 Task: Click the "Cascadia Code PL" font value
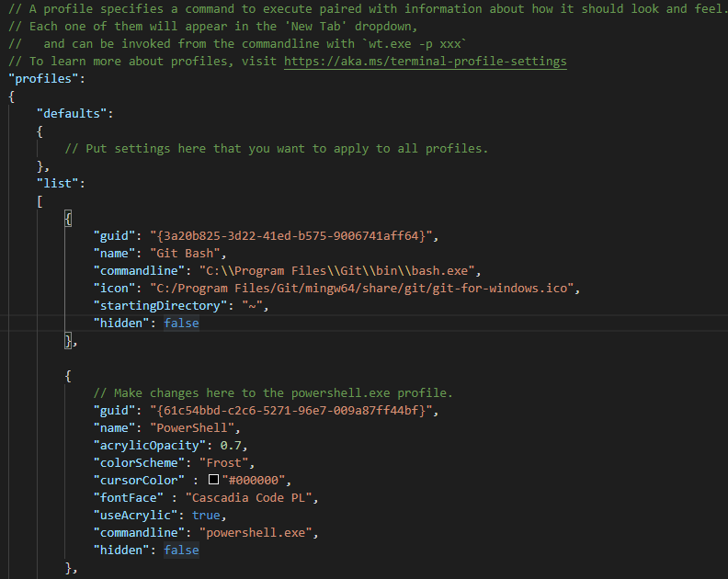(248, 498)
